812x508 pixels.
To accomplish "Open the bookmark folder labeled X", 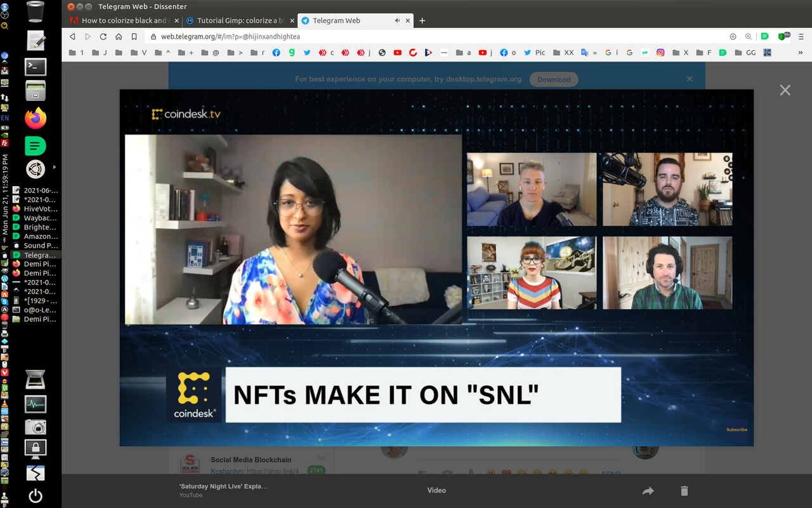I will tap(680, 53).
